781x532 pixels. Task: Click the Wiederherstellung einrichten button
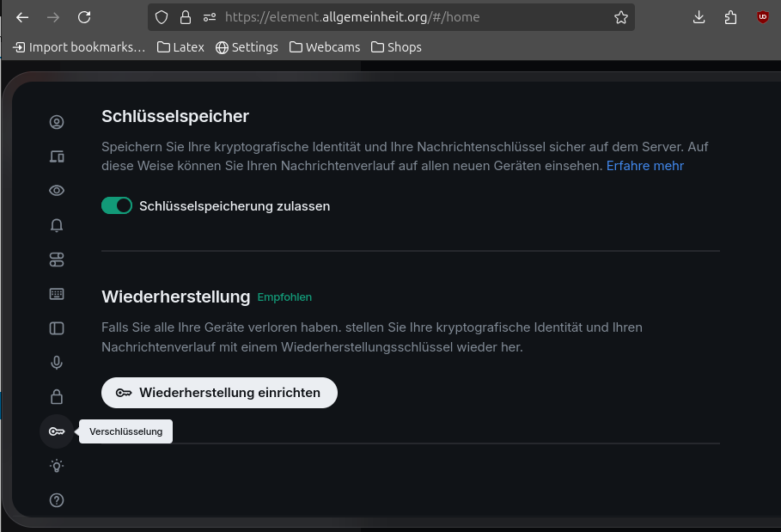point(219,393)
